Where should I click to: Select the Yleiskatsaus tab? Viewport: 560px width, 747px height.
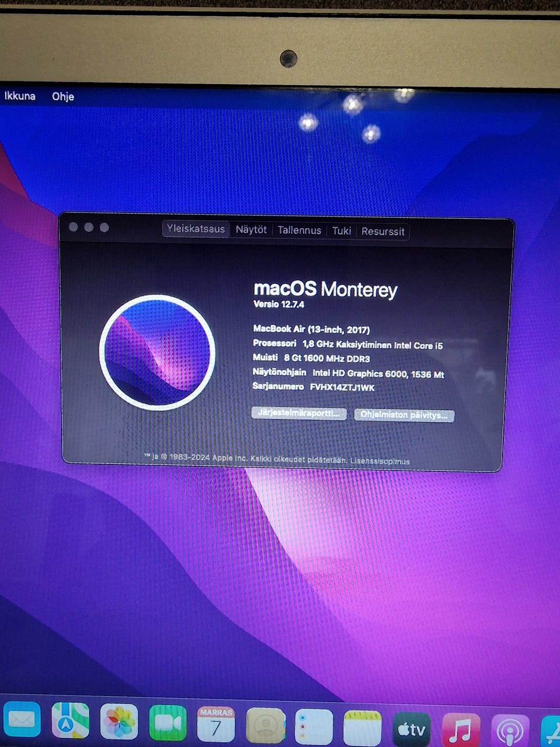point(195,229)
